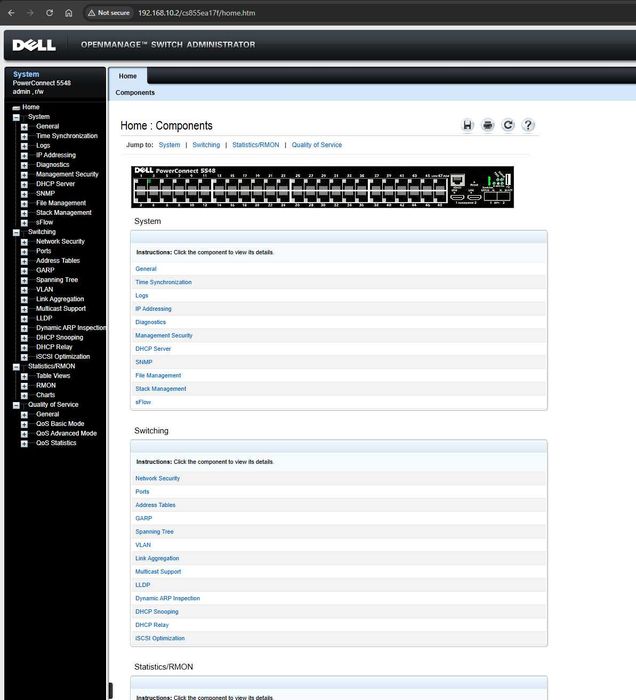The image size is (636, 700).
Task: Select Home item in navigation tree
Action: [x=31, y=107]
